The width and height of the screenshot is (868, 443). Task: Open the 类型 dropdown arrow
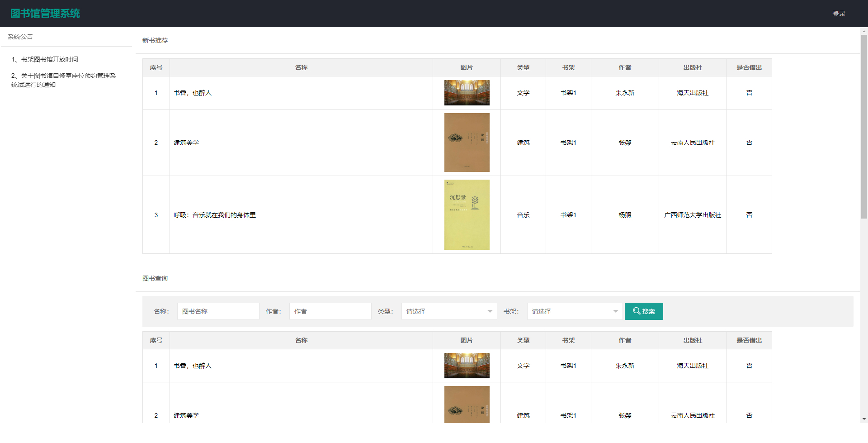(x=490, y=311)
